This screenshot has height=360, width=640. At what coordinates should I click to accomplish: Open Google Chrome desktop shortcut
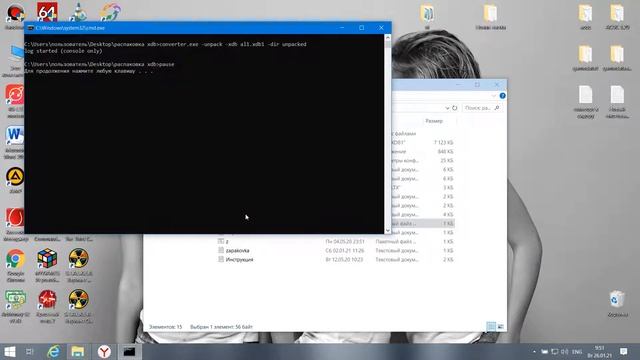tap(15, 265)
